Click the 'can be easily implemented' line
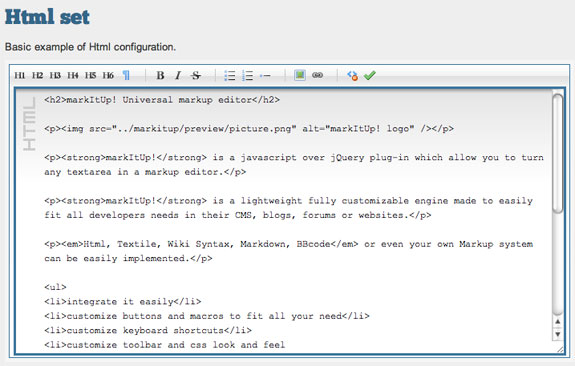 [128, 259]
